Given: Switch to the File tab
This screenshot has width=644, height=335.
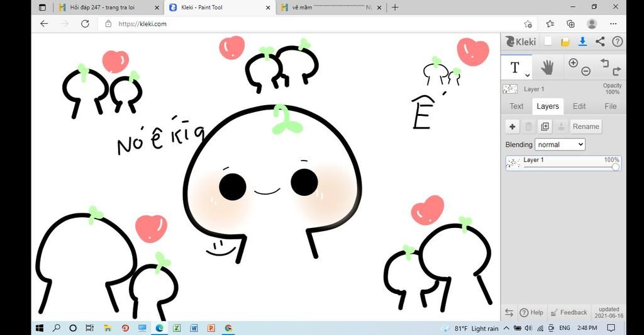Looking at the screenshot, I should tap(610, 106).
